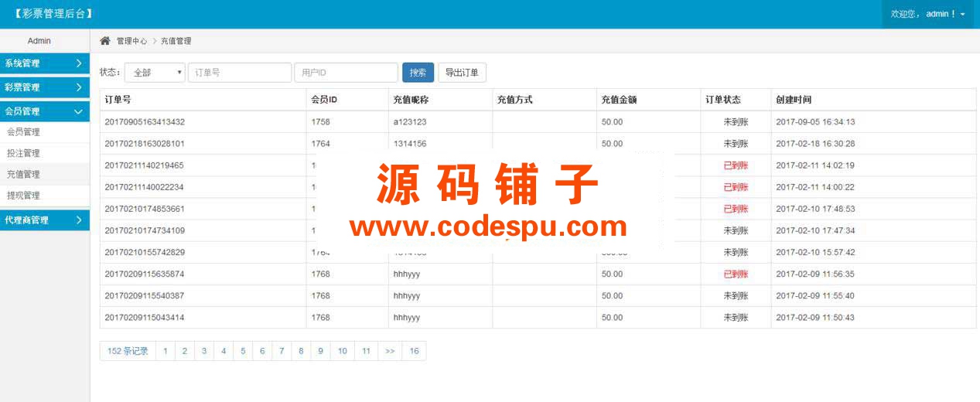Select order number 20170210155742829
980x402 pixels.
pyautogui.click(x=145, y=252)
